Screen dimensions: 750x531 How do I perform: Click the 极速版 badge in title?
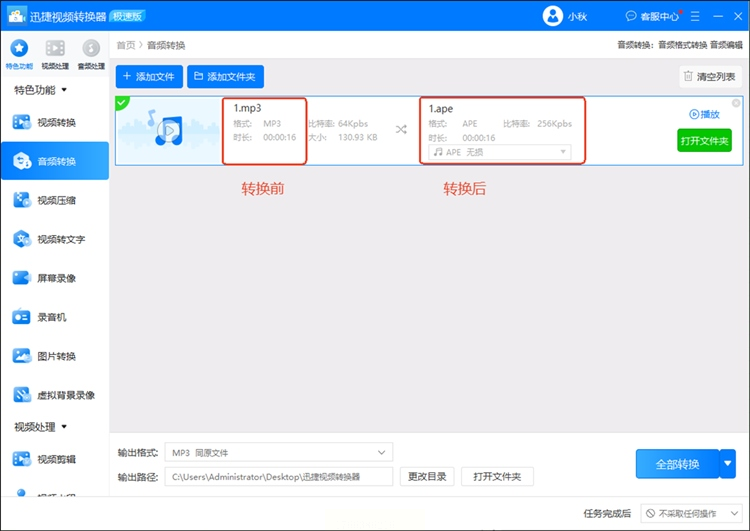[x=127, y=16]
